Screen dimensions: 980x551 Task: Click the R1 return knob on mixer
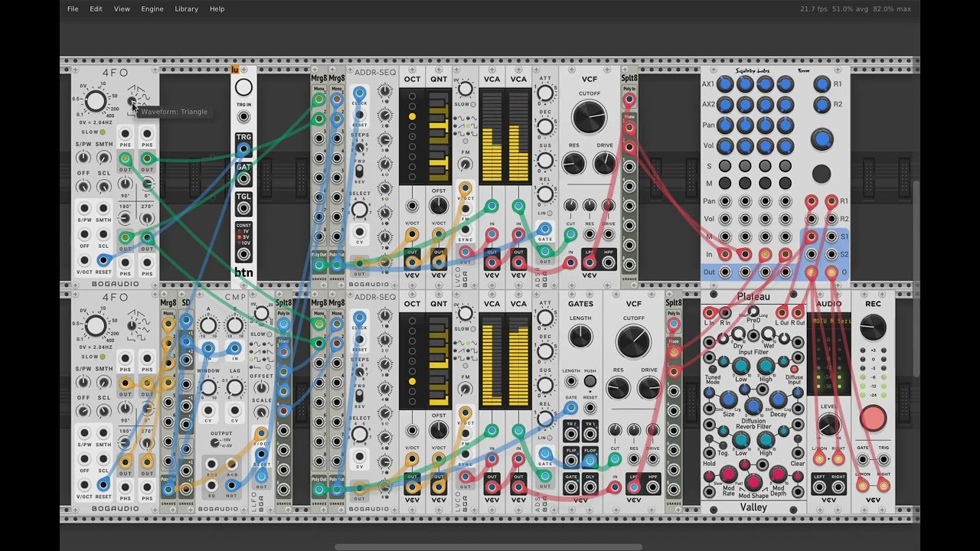pos(822,84)
